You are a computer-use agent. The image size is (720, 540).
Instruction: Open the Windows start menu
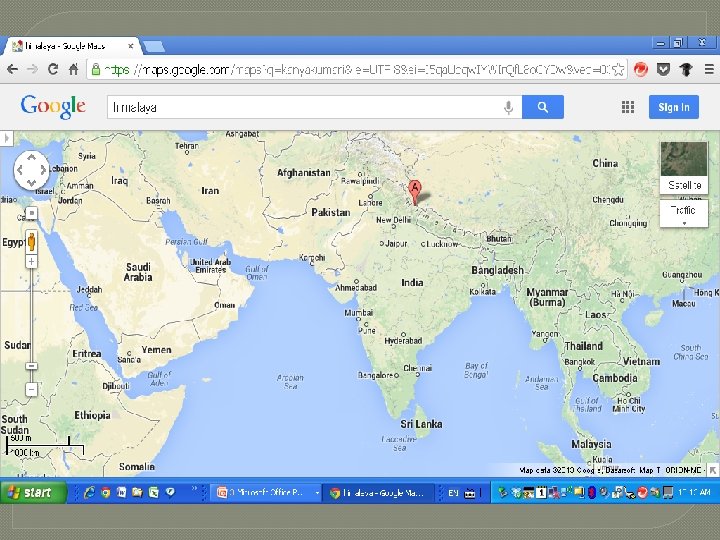(33, 492)
